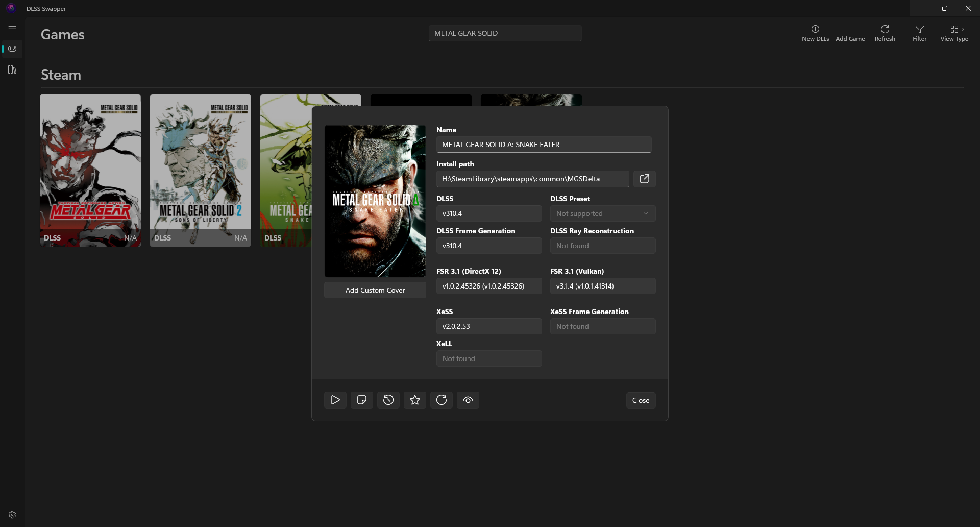Open the hamburger navigation menu
This screenshot has width=980, height=527.
point(12,29)
